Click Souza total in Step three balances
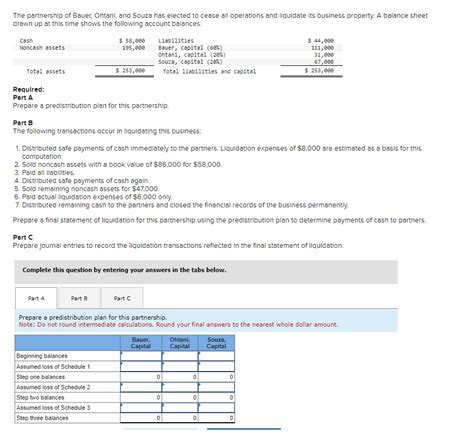 click(216, 418)
